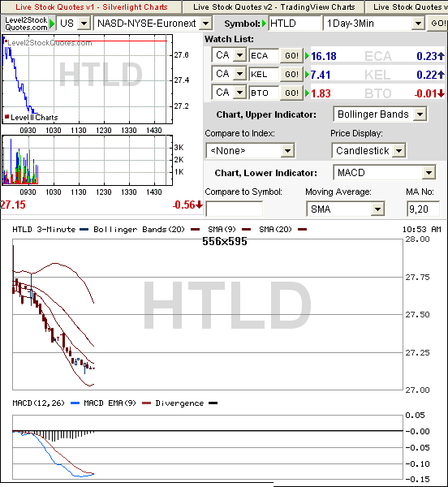The width and height of the screenshot is (448, 487).
Task: Expand the NASD-NYSE-Euronext exchange dropdown
Action: (x=153, y=24)
